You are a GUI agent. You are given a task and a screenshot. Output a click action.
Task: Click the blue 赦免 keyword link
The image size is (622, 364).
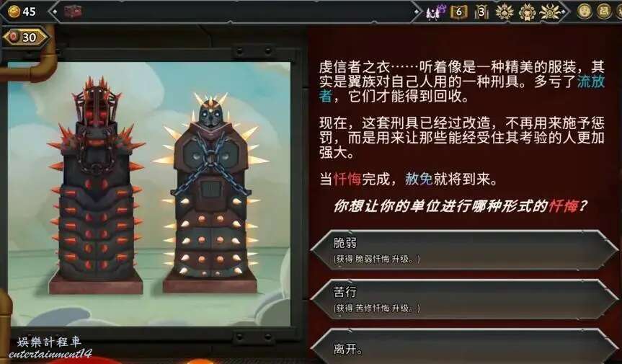coord(419,179)
